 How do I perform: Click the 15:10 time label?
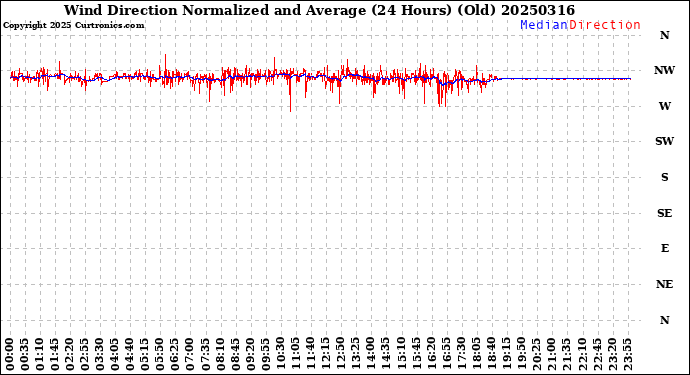pos(401,355)
